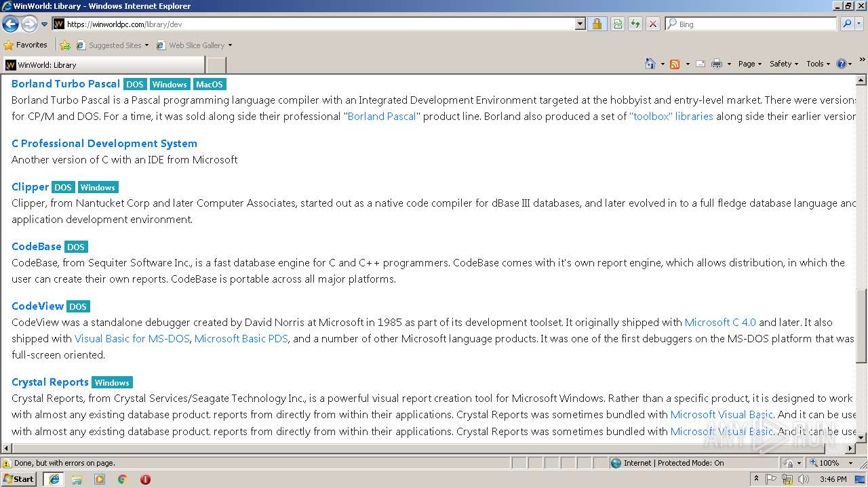868x488 pixels.
Task: Click the Print icon
Action: coord(717,64)
